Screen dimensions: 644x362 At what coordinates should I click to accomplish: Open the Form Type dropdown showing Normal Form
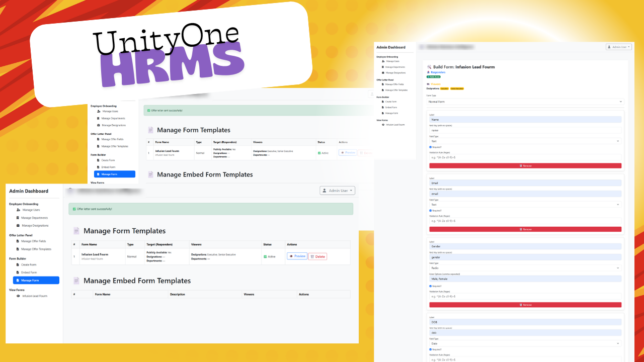[x=525, y=102]
